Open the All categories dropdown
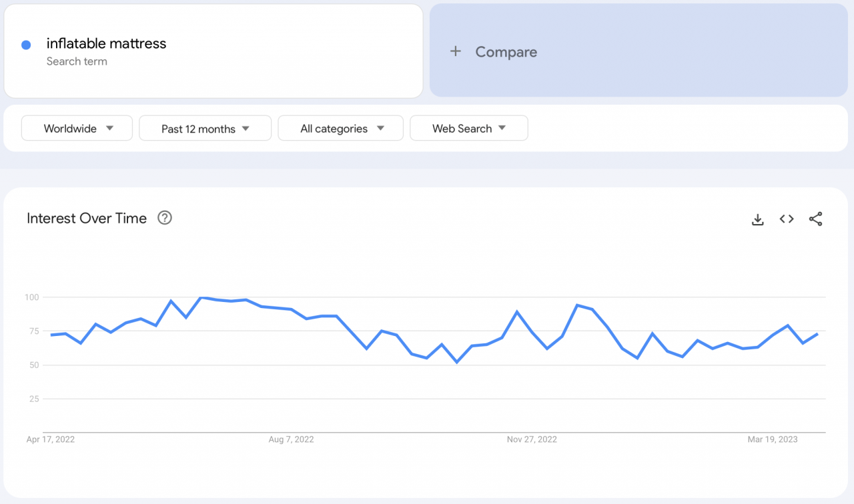854x504 pixels. pos(340,128)
